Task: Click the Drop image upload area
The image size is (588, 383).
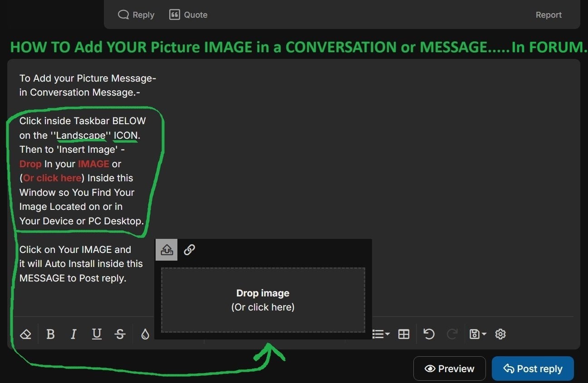Action: click(263, 300)
